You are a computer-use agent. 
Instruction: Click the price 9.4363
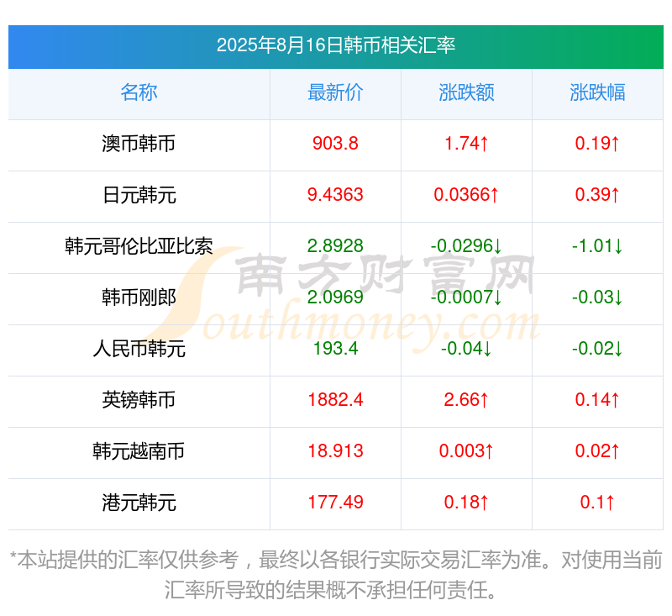[335, 195]
